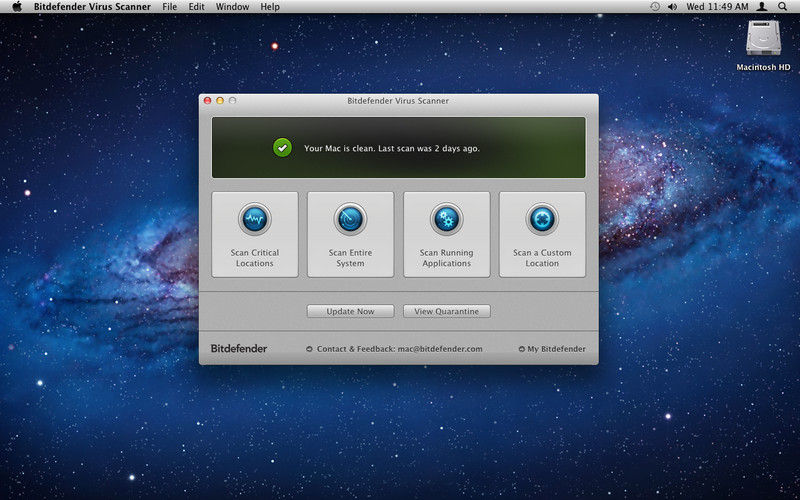Open the Bitdefender Virus Scanner app menu

92,7
